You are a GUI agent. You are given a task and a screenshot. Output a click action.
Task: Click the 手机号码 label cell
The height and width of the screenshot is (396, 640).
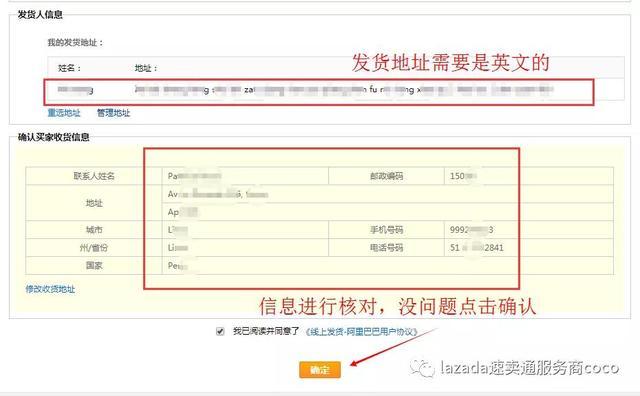386,230
